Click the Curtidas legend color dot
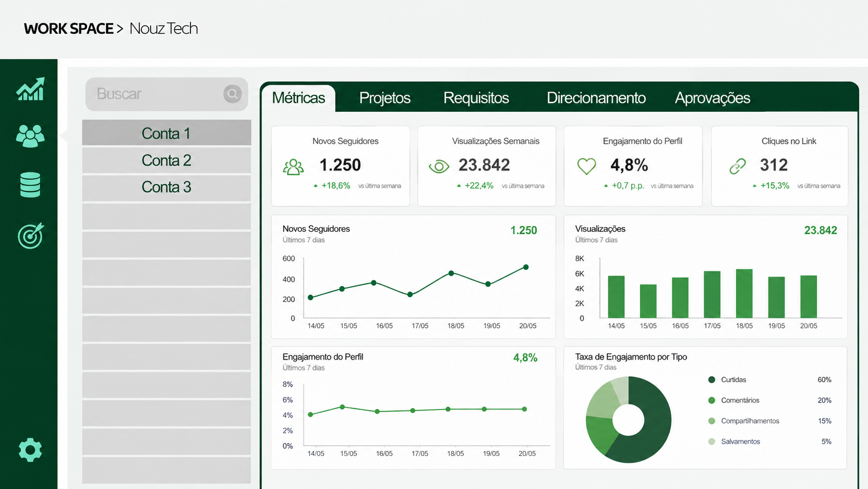 (712, 380)
